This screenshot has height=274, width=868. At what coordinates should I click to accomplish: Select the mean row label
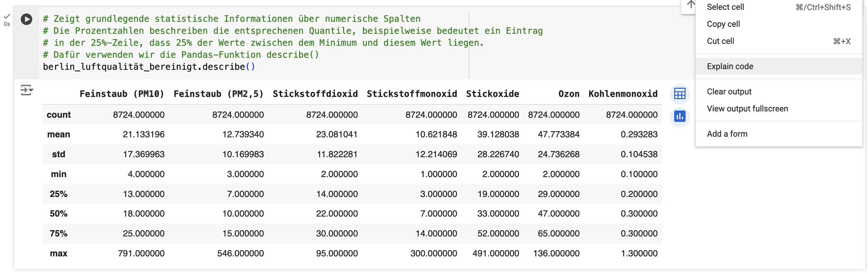click(x=58, y=134)
